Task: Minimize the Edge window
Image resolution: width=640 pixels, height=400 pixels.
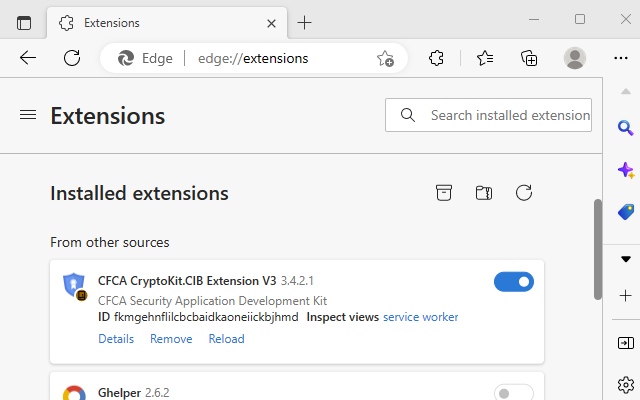Action: click(534, 19)
